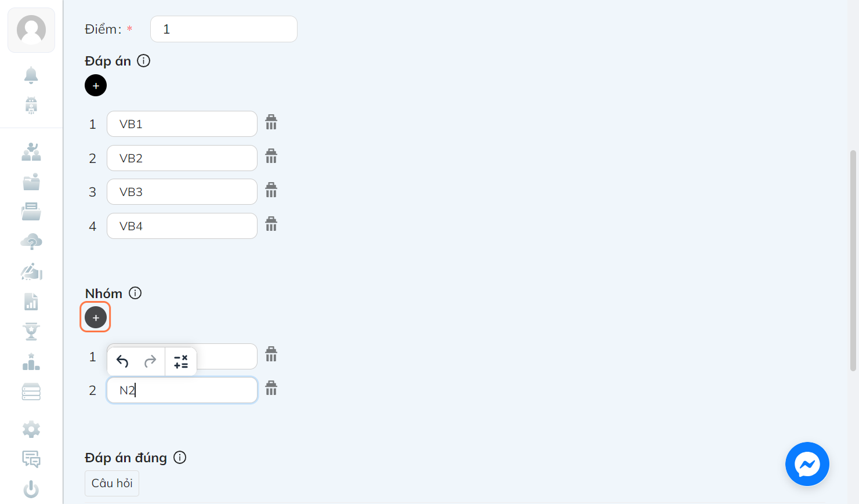
Task: Open the Messenger chat bubble
Action: click(807, 464)
